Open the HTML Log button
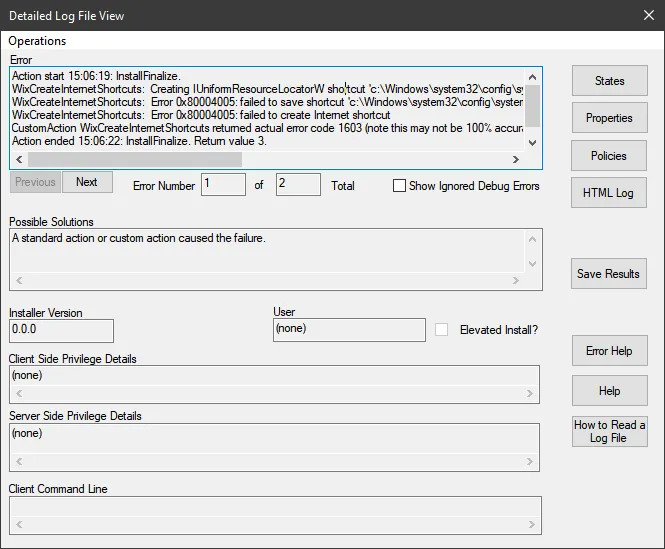Viewport: 665px width, 549px height. click(x=609, y=193)
